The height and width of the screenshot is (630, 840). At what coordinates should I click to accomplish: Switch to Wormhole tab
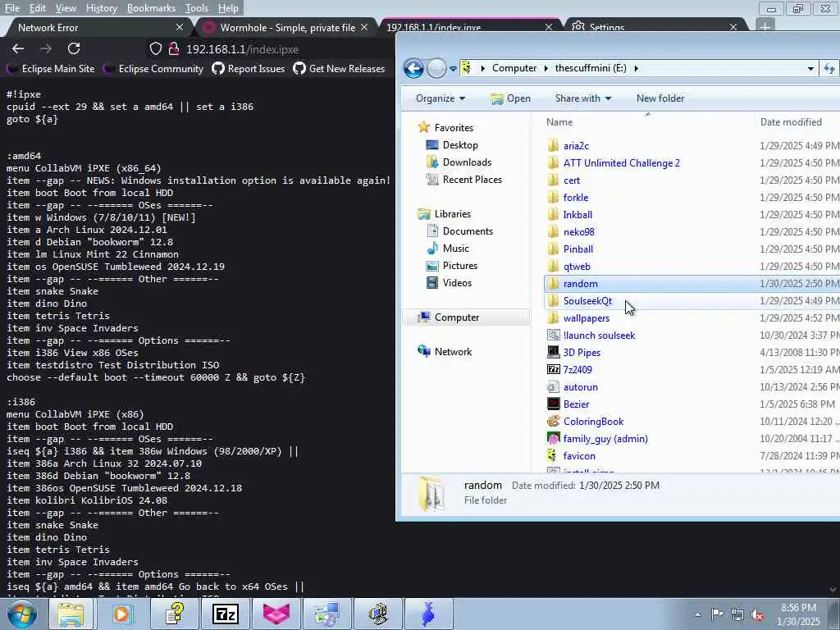point(287,27)
